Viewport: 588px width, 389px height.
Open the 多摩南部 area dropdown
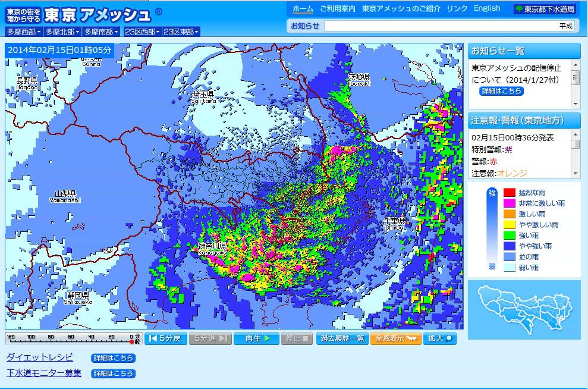point(101,32)
